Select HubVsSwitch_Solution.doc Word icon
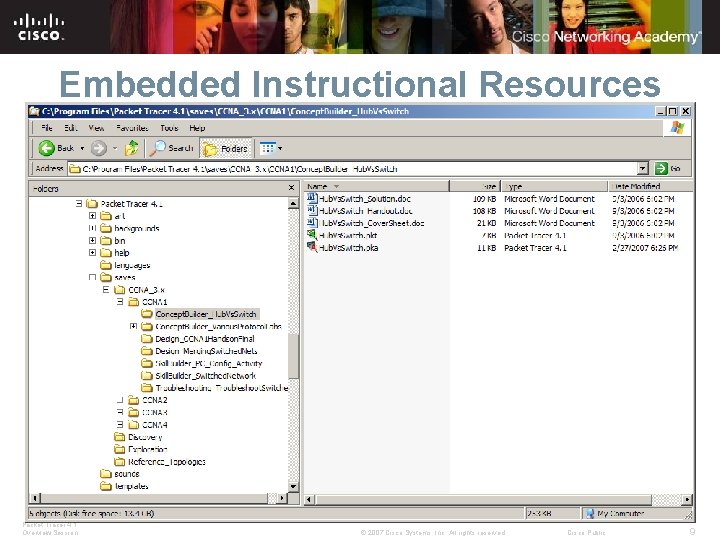The image size is (720, 540). coord(312,198)
